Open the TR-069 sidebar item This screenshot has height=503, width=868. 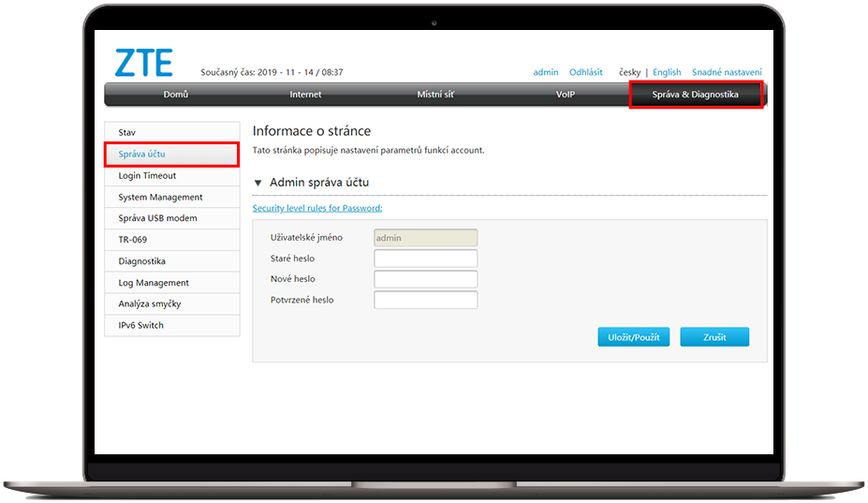(x=171, y=240)
